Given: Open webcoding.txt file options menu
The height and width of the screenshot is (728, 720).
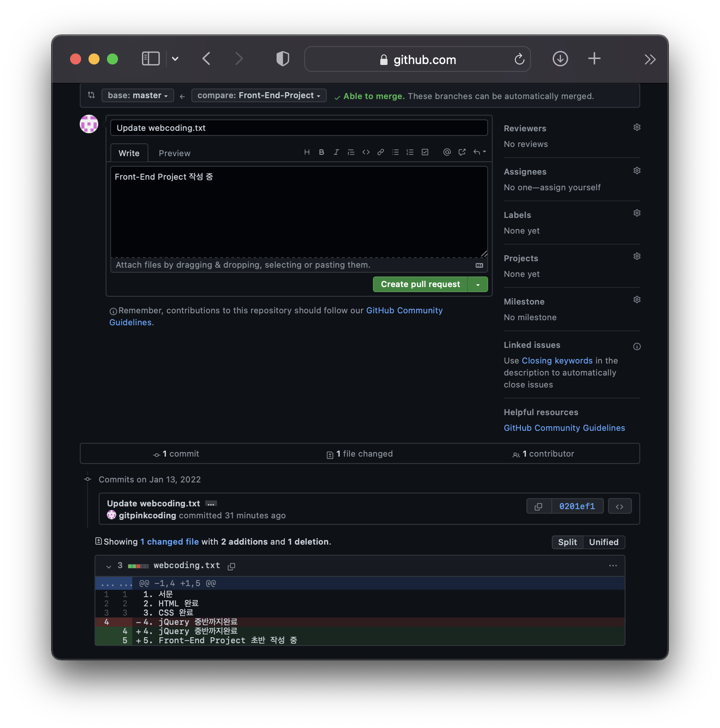Looking at the screenshot, I should click(613, 565).
